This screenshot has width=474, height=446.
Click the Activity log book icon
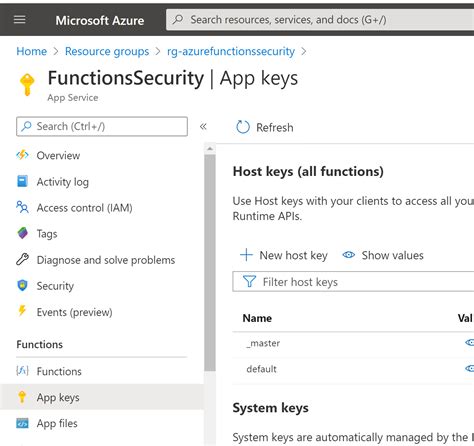click(22, 181)
